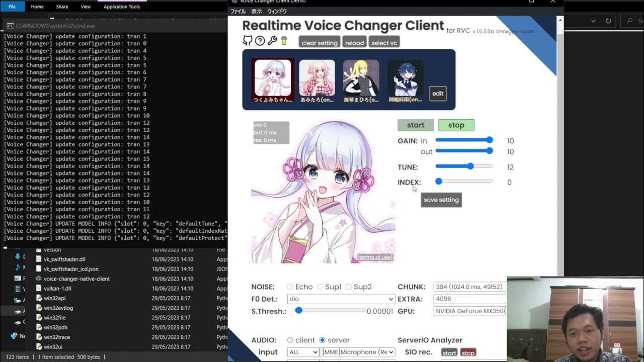Click the win32ui file icon
This screenshot has height=362, width=644.
[x=39, y=347]
